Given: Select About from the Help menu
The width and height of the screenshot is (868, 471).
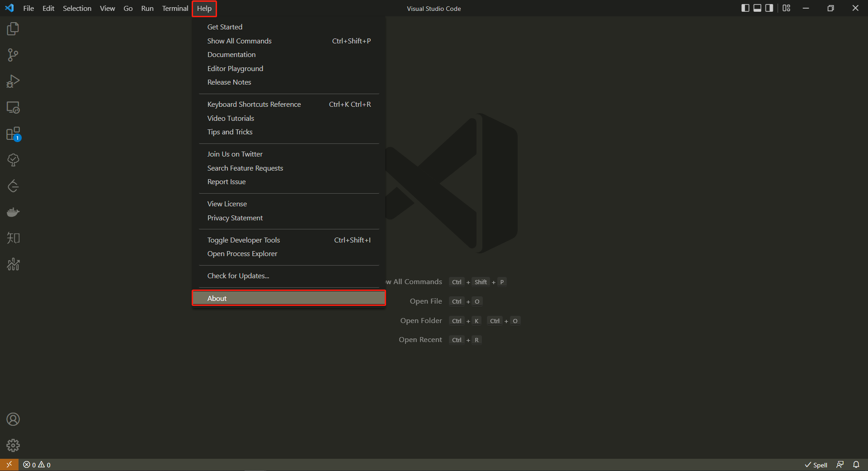Looking at the screenshot, I should 289,298.
